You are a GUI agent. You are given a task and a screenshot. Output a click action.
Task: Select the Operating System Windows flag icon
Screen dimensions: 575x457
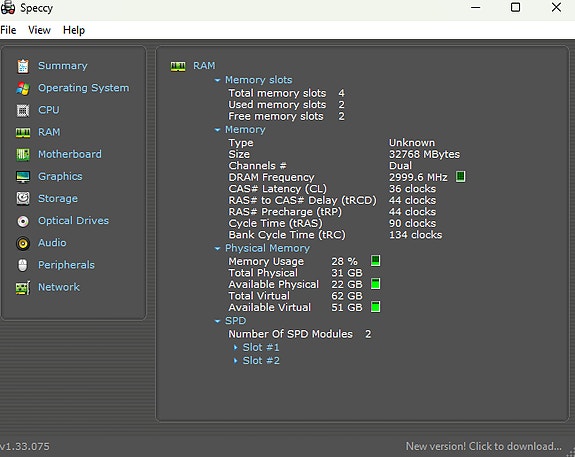23,88
